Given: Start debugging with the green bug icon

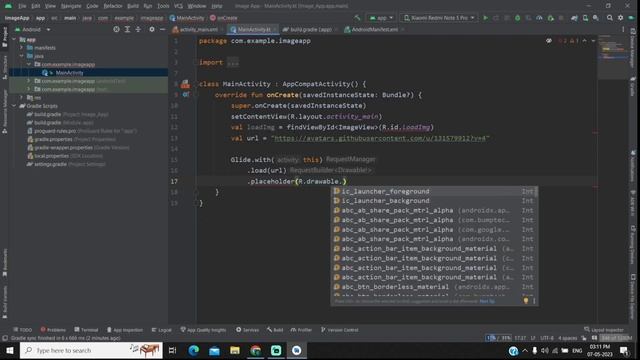Looking at the screenshot, I should point(518,18).
